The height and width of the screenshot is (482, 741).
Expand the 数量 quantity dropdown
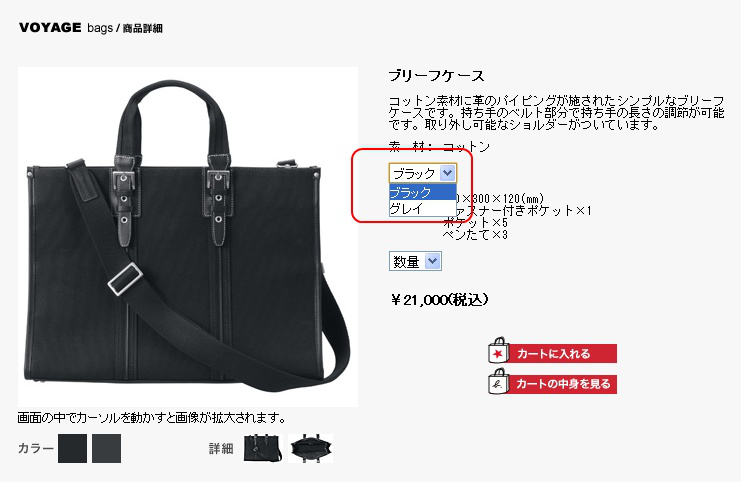(x=415, y=261)
